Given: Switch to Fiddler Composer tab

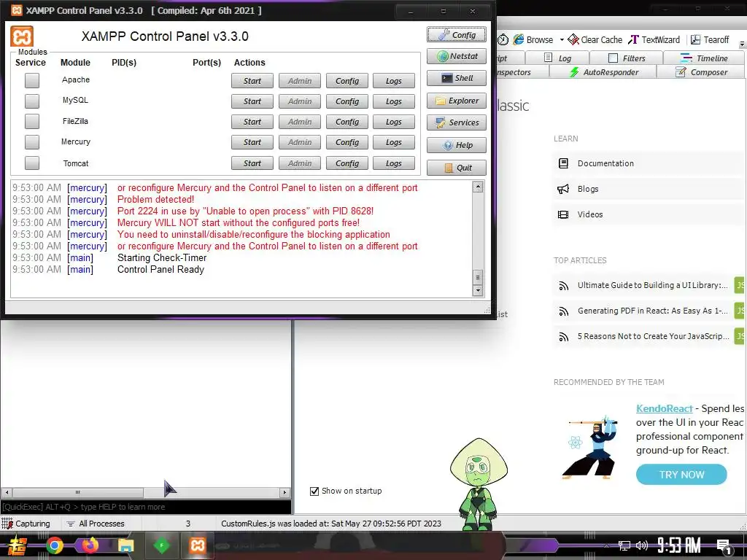Looking at the screenshot, I should 701,72.
